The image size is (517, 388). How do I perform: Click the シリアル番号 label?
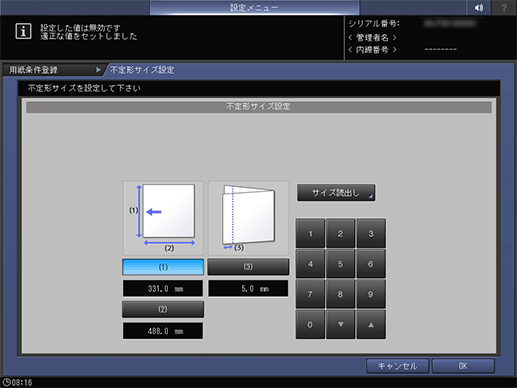coord(374,24)
